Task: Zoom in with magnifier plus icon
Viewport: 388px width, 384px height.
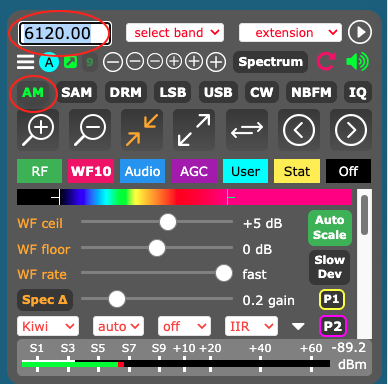Action: tap(38, 130)
